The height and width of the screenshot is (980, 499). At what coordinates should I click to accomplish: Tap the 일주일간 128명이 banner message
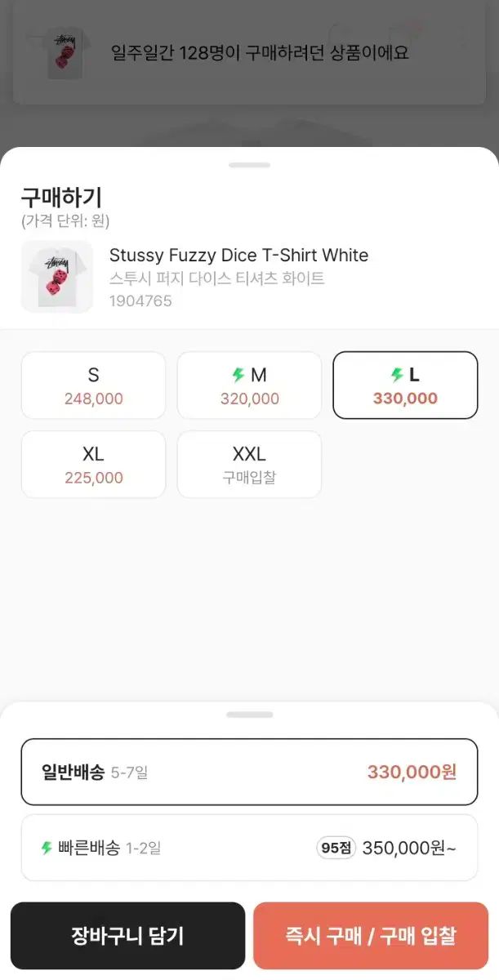[260, 53]
